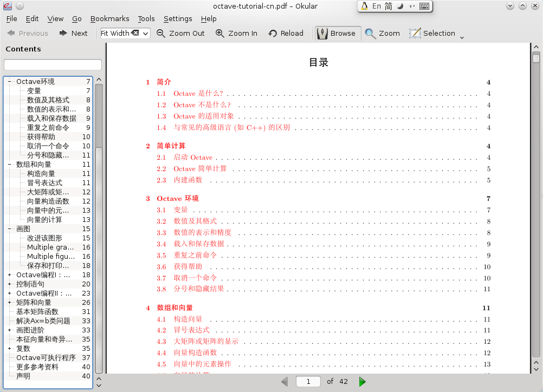Activate the Zoom tool
Image resolution: width=543 pixels, height=392 pixels.
click(x=383, y=33)
